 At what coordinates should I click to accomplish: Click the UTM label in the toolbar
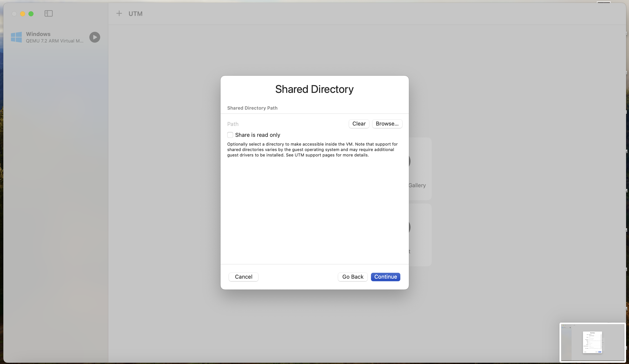135,14
